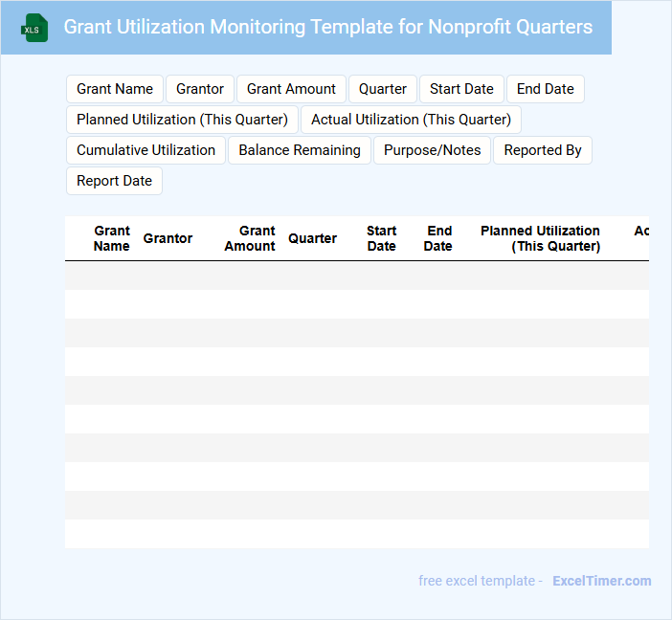Click the Reported By tag
This screenshot has width=672, height=620.
[x=543, y=150]
